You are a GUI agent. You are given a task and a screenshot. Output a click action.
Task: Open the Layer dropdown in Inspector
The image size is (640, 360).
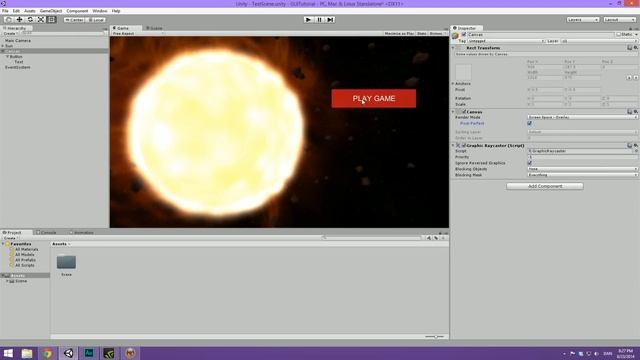click(599, 41)
